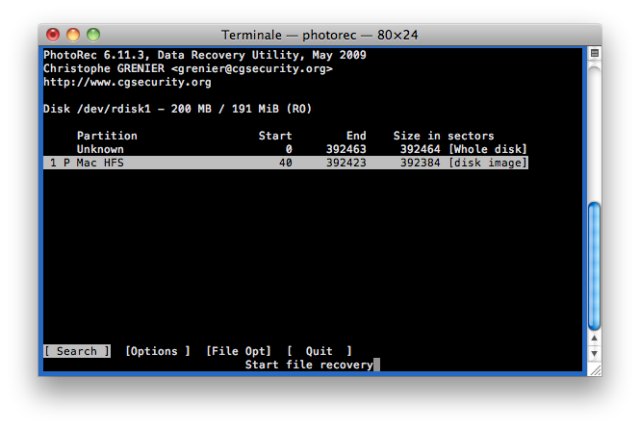This screenshot has height=429, width=640.
Task: Click the split pane icon above scrollbar
Action: pos(595,53)
